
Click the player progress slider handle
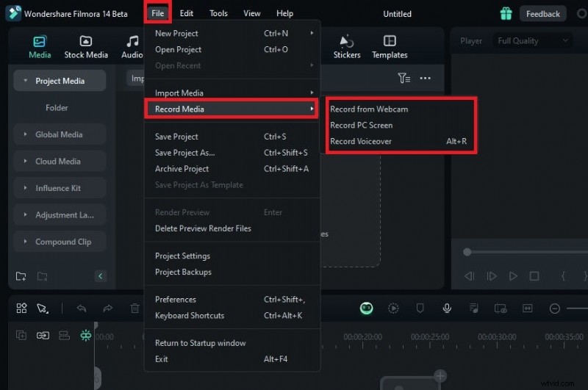point(467,252)
